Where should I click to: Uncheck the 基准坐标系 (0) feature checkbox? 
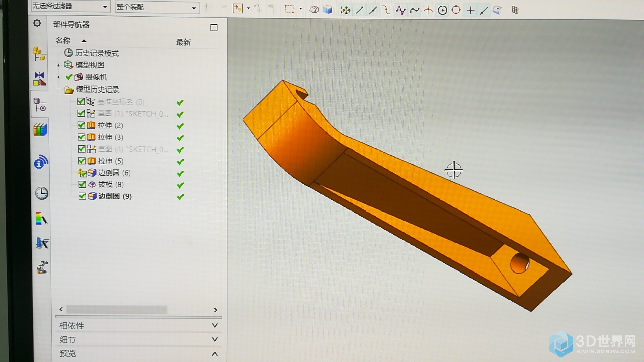81,101
